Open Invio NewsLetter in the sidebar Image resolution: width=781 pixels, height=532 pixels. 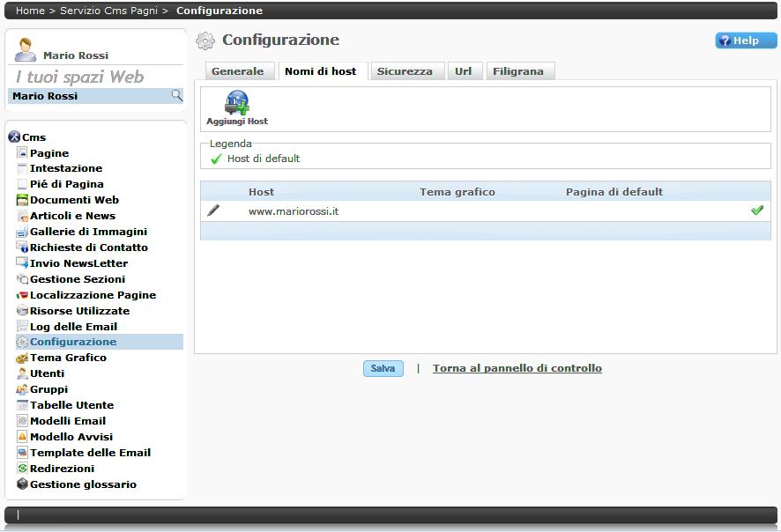click(x=78, y=263)
